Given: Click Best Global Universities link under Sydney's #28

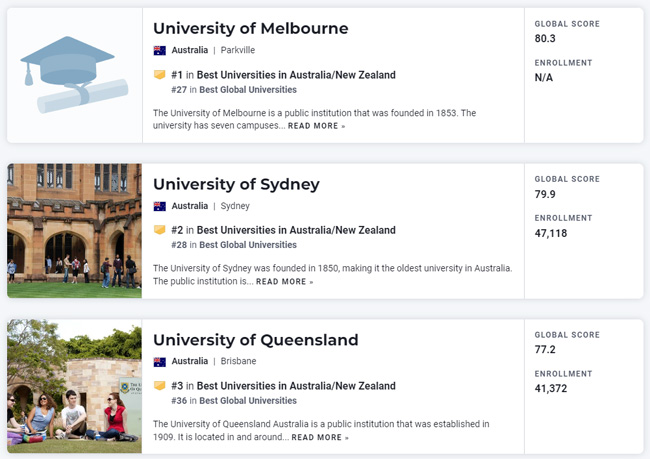Looking at the screenshot, I should pyautogui.click(x=248, y=245).
